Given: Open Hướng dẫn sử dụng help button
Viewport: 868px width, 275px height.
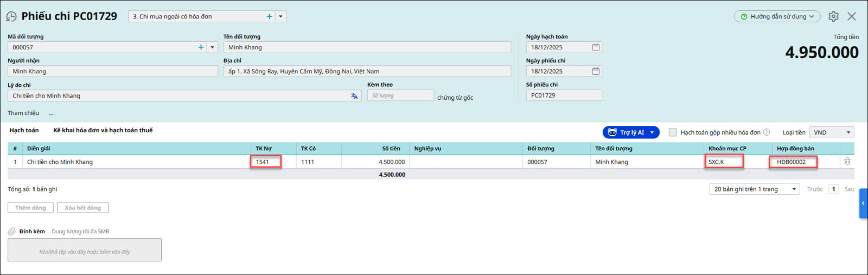Looking at the screenshot, I should [x=777, y=17].
